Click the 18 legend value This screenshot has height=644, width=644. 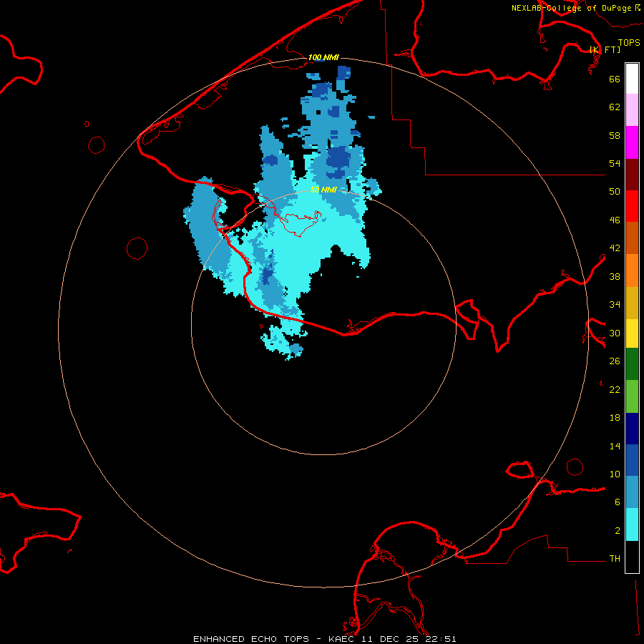coord(615,418)
